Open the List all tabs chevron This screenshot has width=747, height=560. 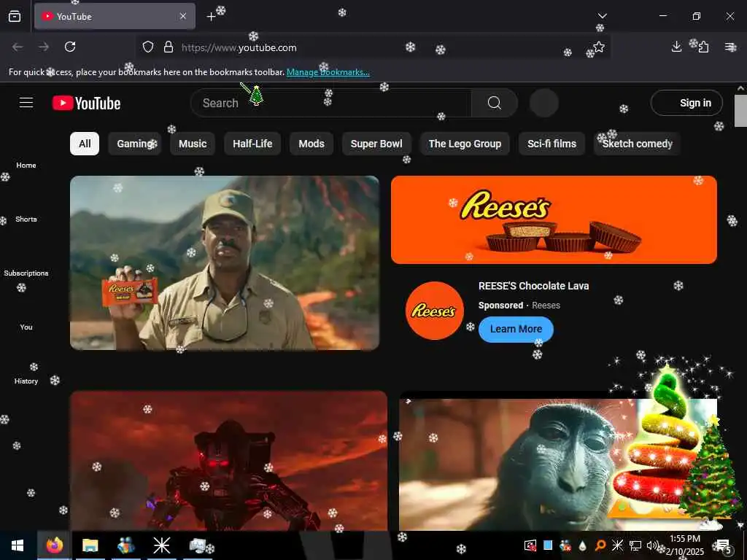click(x=602, y=16)
